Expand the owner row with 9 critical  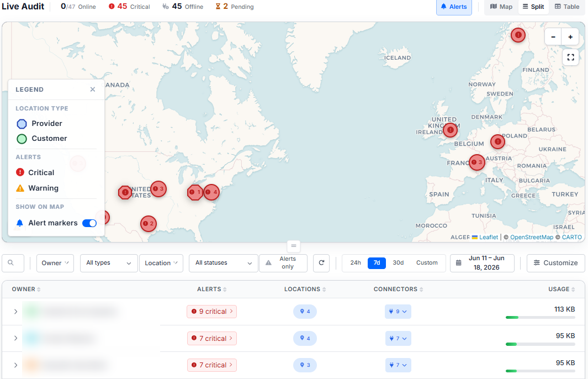(16, 312)
